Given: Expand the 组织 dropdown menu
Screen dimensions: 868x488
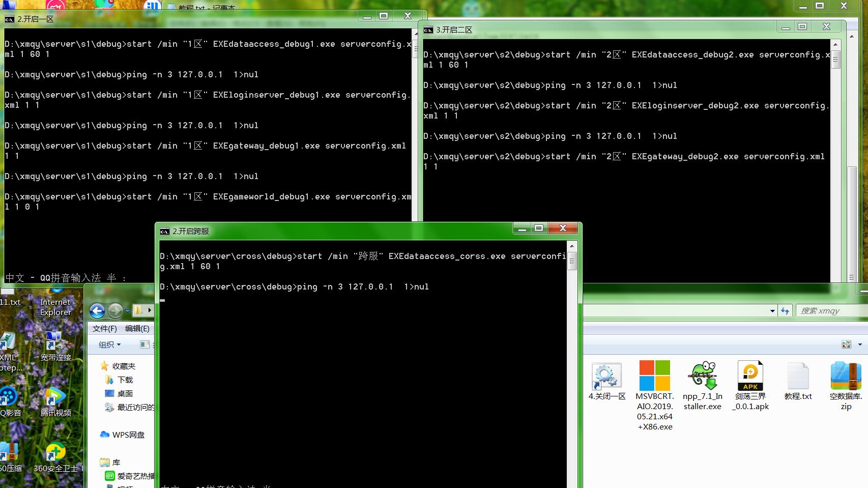Looking at the screenshot, I should pos(109,345).
